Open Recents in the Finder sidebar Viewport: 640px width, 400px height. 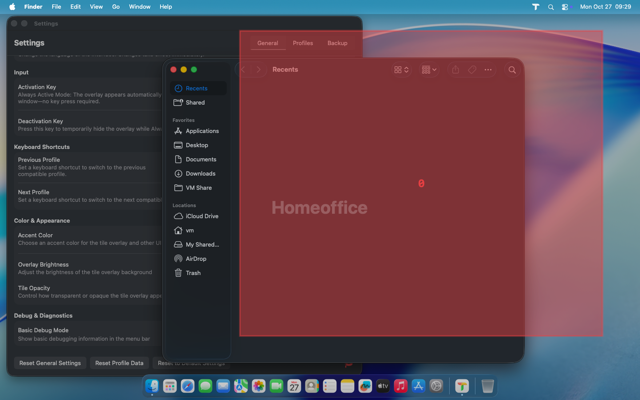tap(198, 88)
